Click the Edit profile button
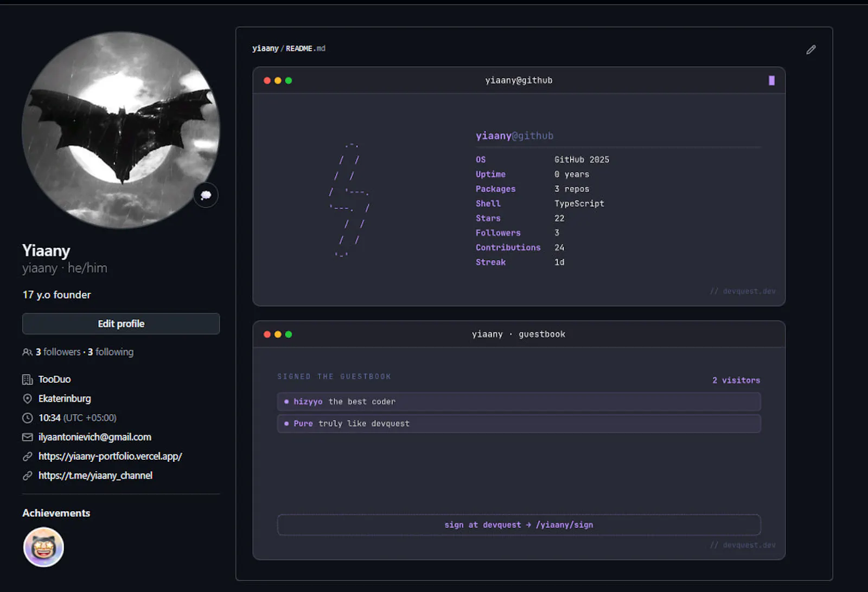 point(121,324)
